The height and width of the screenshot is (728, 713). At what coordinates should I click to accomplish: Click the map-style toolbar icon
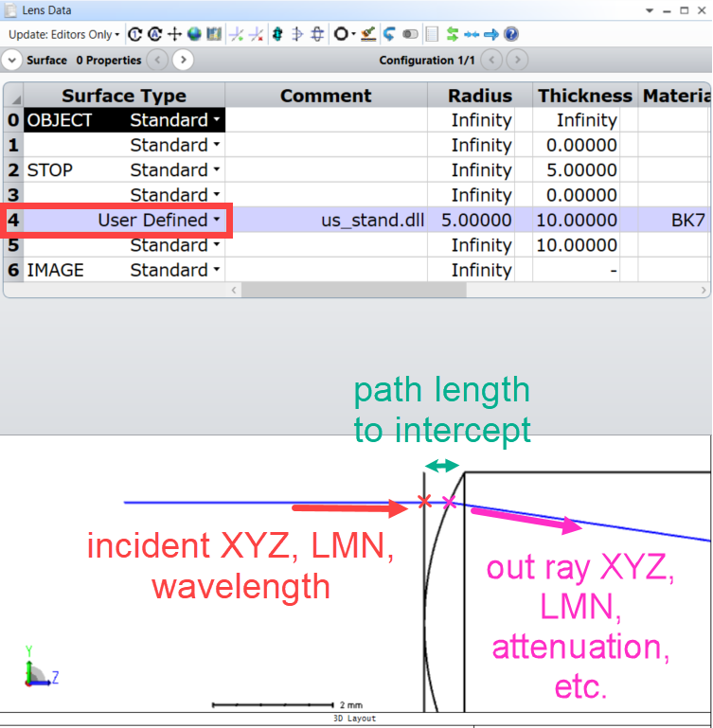pyautogui.click(x=214, y=34)
